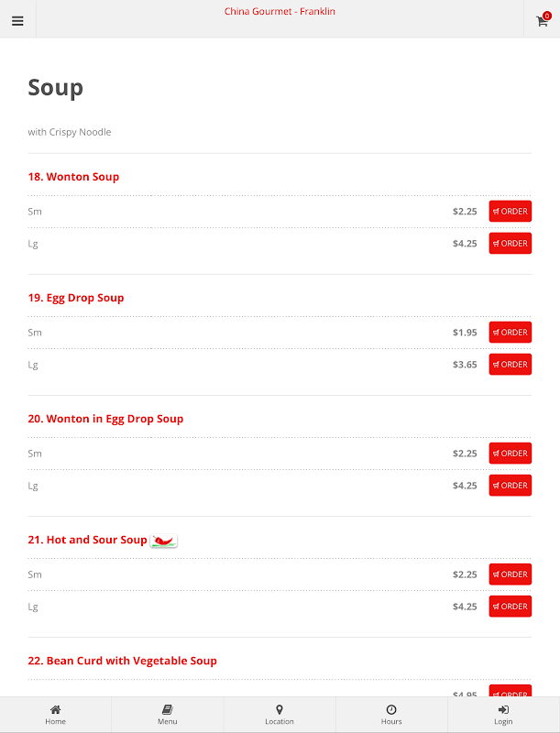Click the spicy chili pepper icon
This screenshot has height=733, width=560.
(x=163, y=541)
